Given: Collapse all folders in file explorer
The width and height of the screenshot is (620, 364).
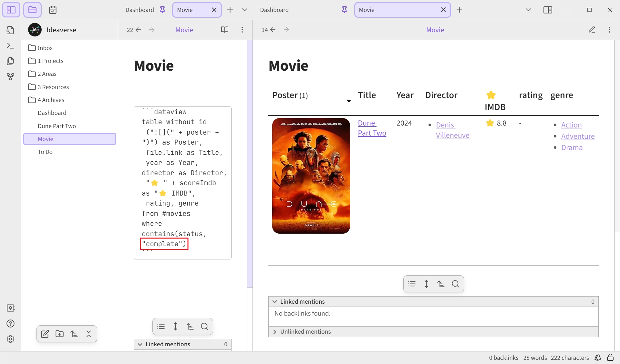Looking at the screenshot, I should pos(88,334).
